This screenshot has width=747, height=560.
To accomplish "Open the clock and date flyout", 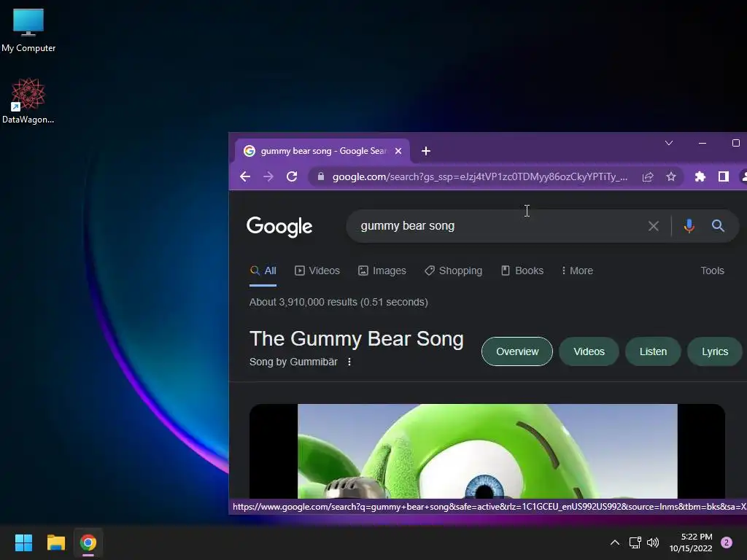I will (x=691, y=542).
